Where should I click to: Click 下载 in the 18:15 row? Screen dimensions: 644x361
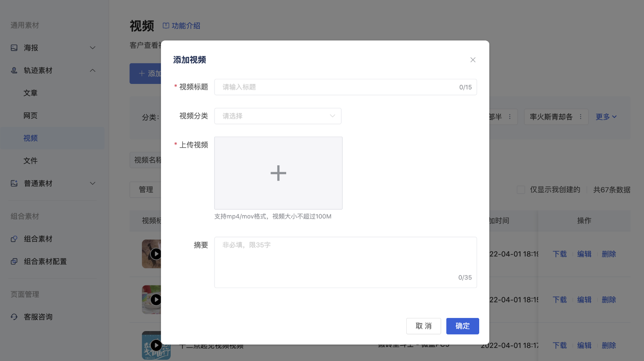(560, 299)
